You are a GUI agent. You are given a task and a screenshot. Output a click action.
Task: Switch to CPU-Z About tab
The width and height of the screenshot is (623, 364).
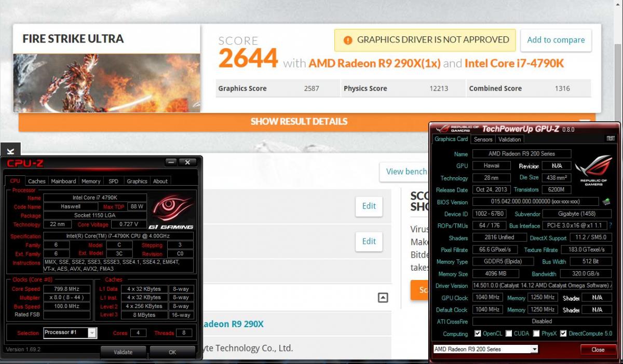click(160, 181)
